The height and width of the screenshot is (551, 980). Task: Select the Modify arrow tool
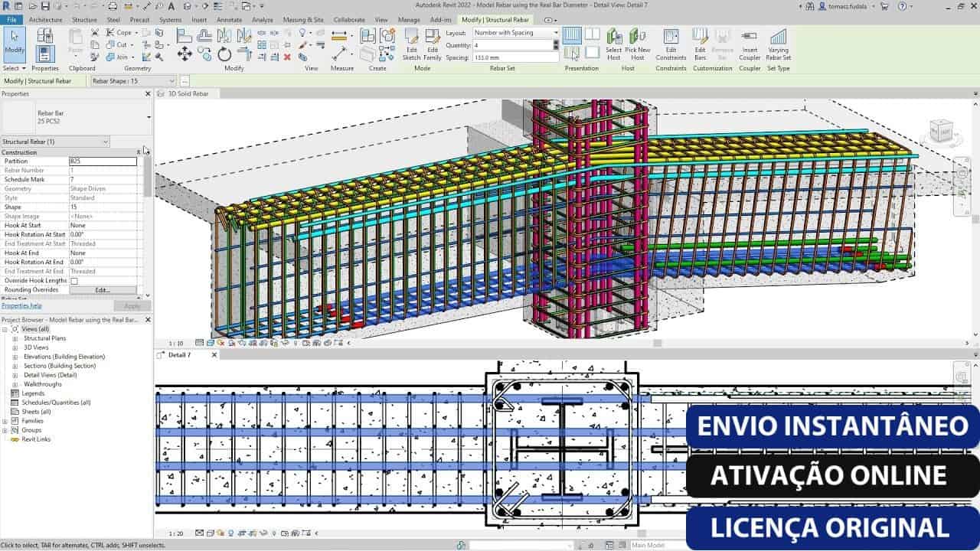pos(15,43)
